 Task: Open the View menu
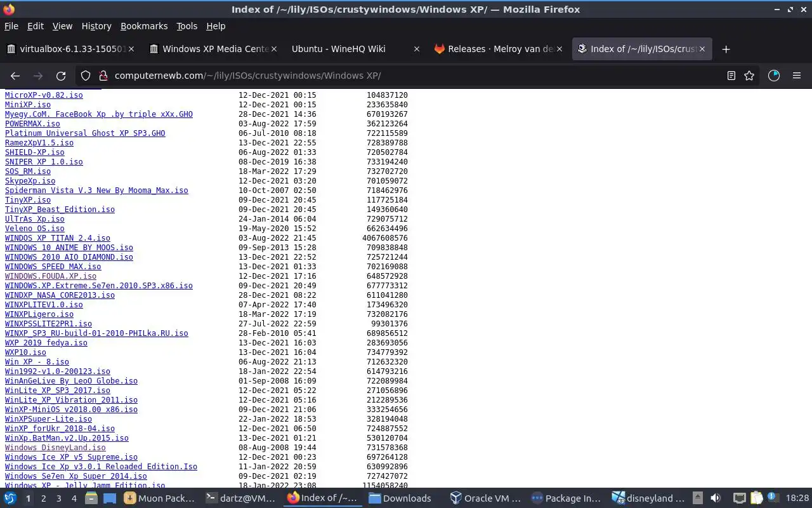(62, 26)
